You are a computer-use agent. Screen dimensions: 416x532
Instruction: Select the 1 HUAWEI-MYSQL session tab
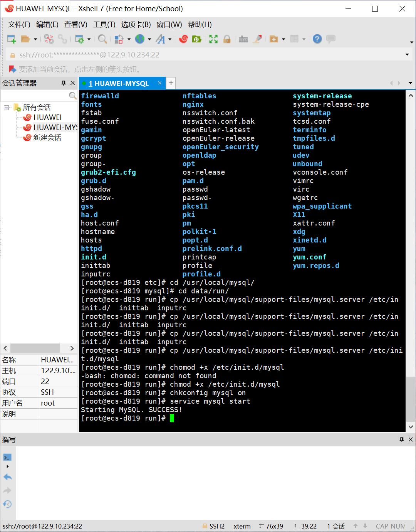tap(118, 83)
